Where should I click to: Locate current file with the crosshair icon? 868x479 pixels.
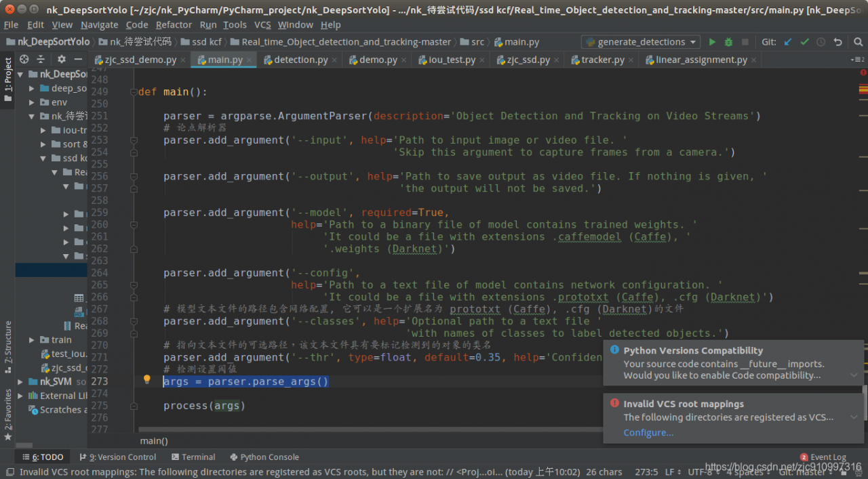point(24,60)
